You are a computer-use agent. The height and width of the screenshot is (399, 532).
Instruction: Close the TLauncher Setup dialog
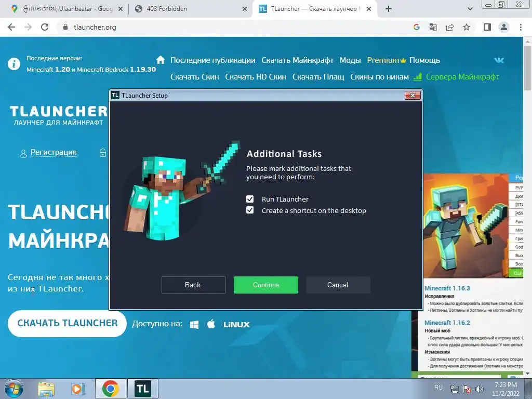tap(413, 96)
